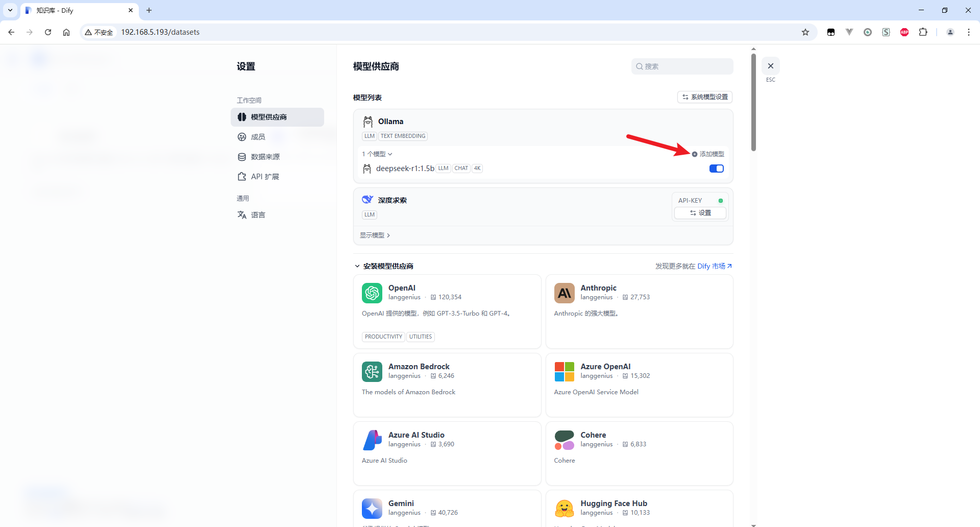Image resolution: width=980 pixels, height=527 pixels.
Task: Open the Anthropic provider card icon
Action: click(565, 293)
